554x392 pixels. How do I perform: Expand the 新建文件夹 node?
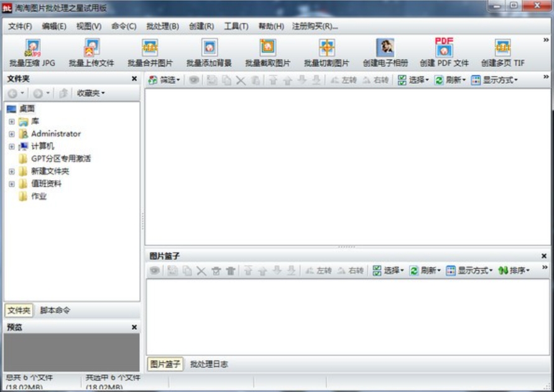(x=12, y=171)
